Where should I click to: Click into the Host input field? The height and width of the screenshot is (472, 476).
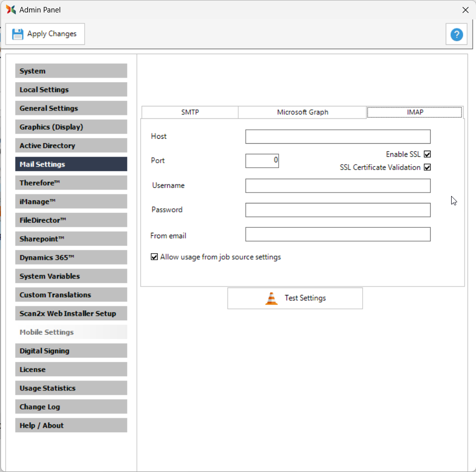tap(338, 137)
